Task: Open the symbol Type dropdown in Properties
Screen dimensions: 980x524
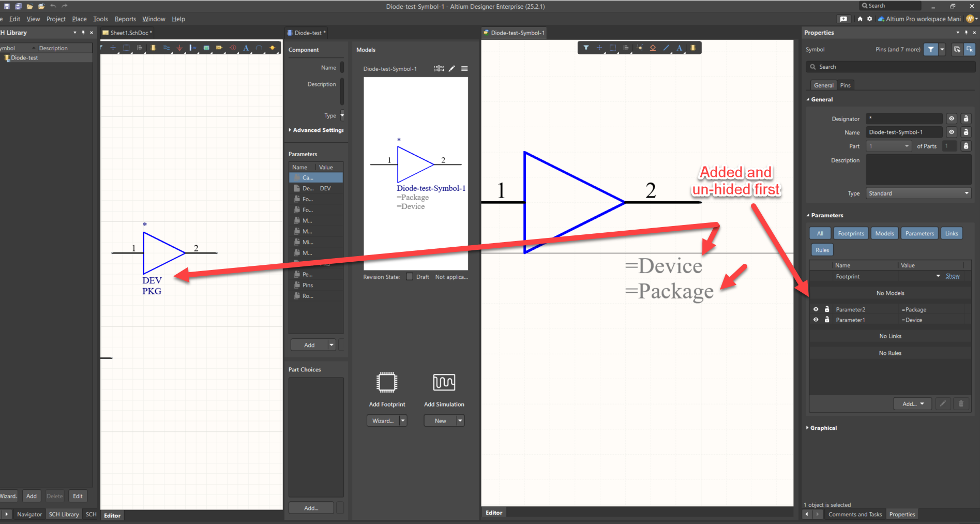Action: 918,193
